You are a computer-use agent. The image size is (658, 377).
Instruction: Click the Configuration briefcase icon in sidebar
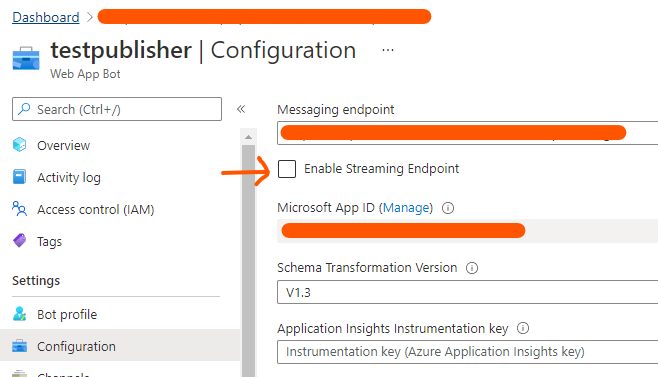[19, 346]
